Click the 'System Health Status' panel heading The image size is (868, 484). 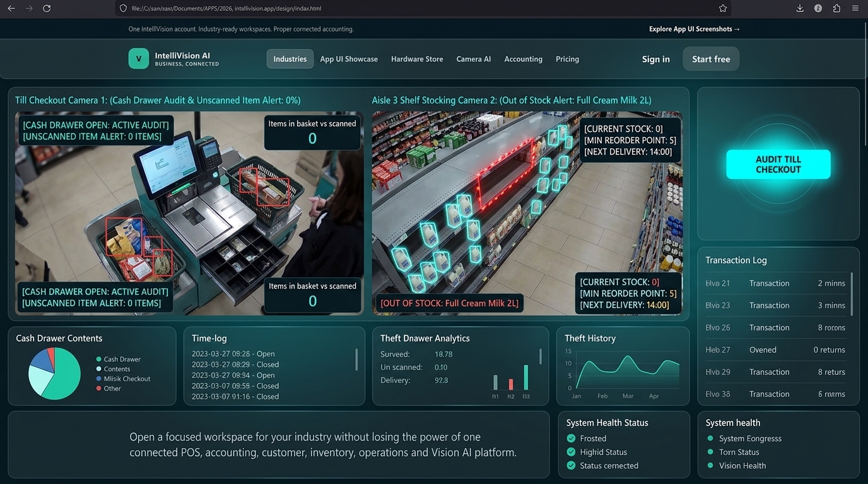tap(607, 423)
